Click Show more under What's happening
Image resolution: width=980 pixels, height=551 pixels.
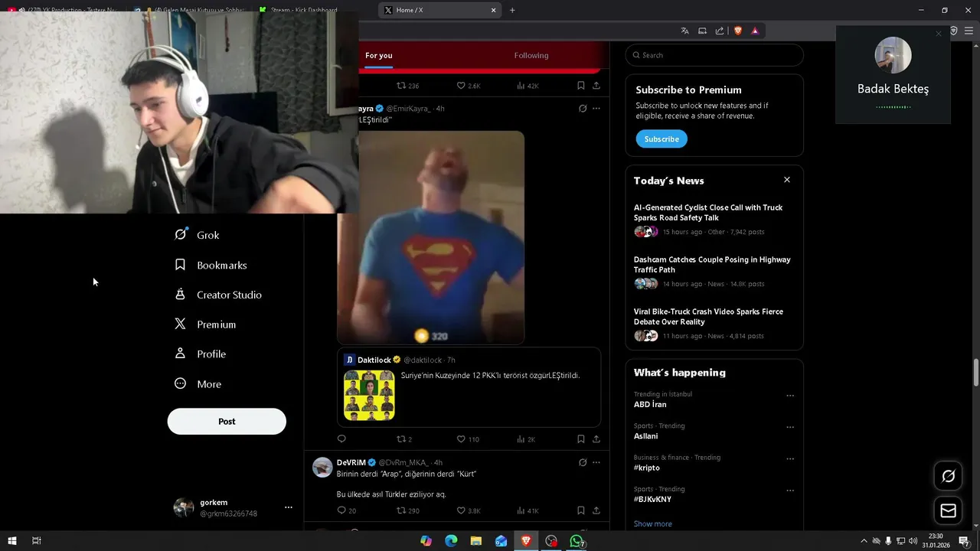click(x=652, y=523)
